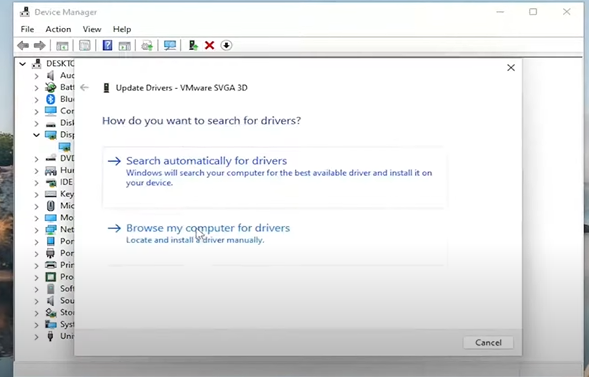Click the red X uninstall device icon
Screen dimensions: 589x377
210,45
